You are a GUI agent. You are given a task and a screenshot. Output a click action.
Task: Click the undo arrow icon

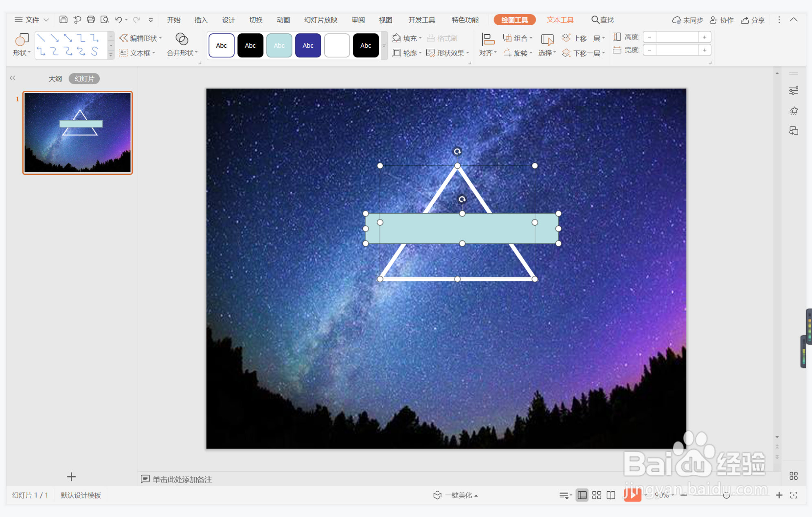119,20
